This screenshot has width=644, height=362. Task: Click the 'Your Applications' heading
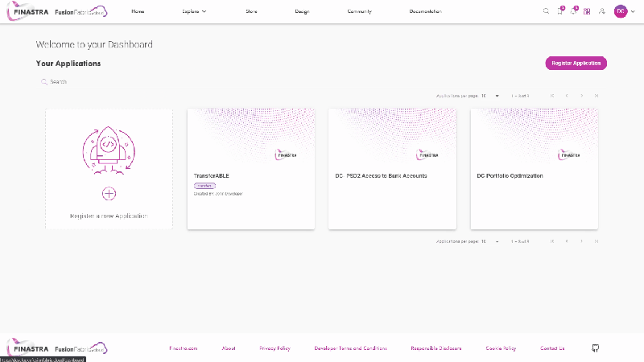(68, 64)
